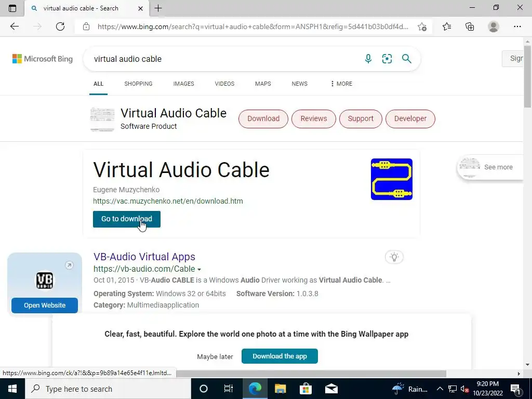The height and width of the screenshot is (399, 532).
Task: Open the MORE search categories menu
Action: [341, 84]
